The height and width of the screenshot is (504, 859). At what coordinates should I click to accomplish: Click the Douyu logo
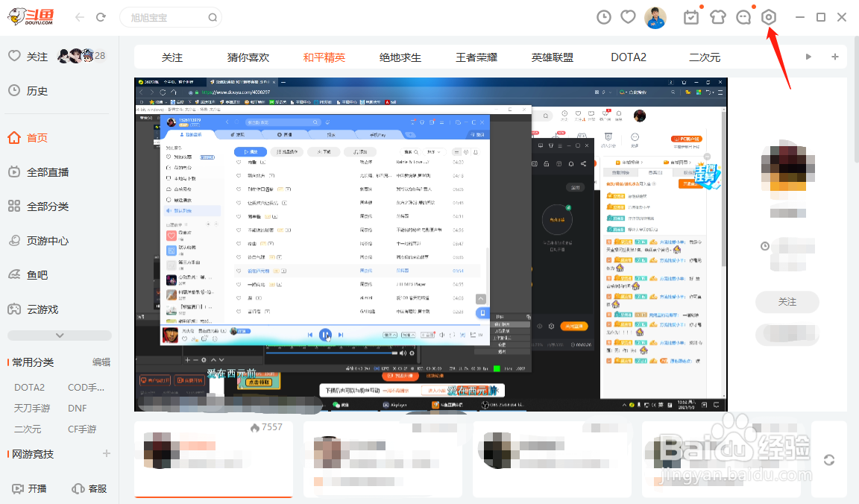(x=32, y=17)
